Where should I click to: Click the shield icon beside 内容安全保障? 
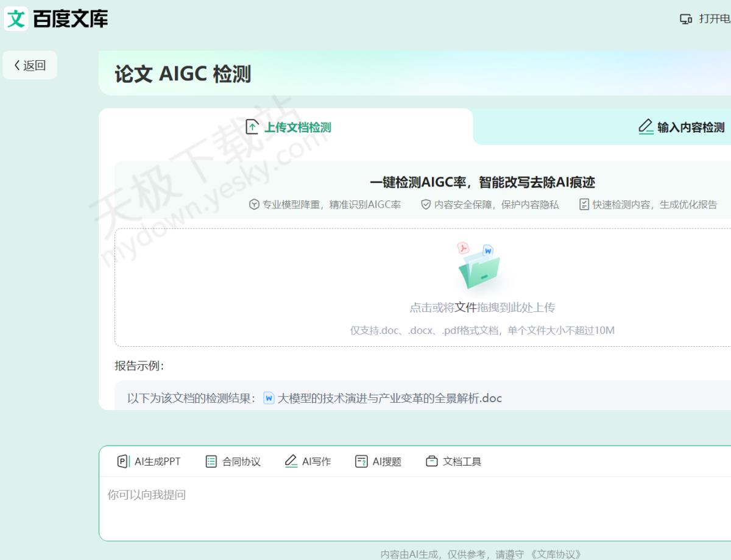click(426, 205)
